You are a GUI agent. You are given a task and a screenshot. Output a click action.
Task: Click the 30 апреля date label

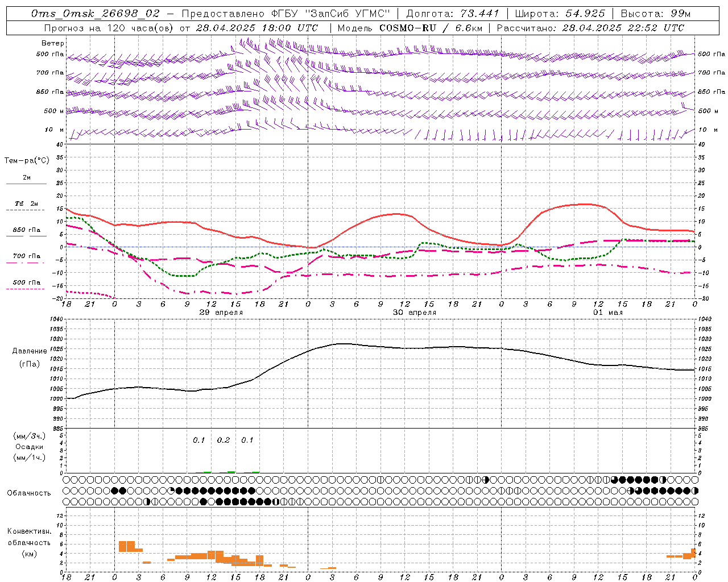click(x=415, y=313)
